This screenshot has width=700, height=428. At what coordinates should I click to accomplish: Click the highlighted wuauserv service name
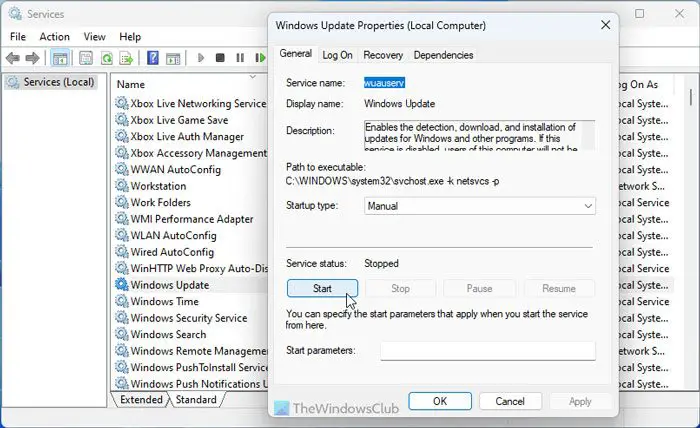pos(384,83)
